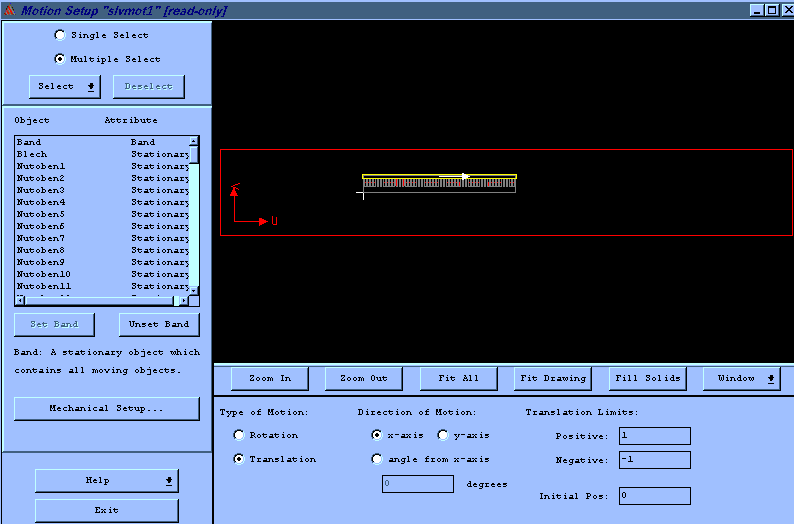Open the Window dropdown button
Screen dimensions: 794x524
742,379
